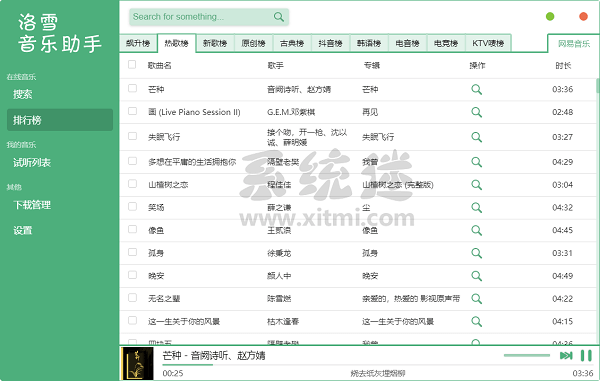600x381 pixels.
Task: Switch to 飙升榜 tab
Action: [138, 43]
